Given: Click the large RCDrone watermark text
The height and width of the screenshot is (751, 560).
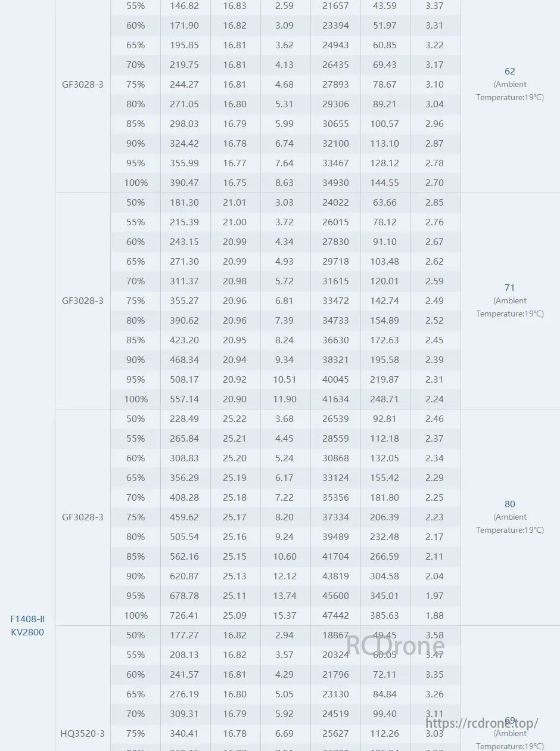Looking at the screenshot, I should [396, 645].
